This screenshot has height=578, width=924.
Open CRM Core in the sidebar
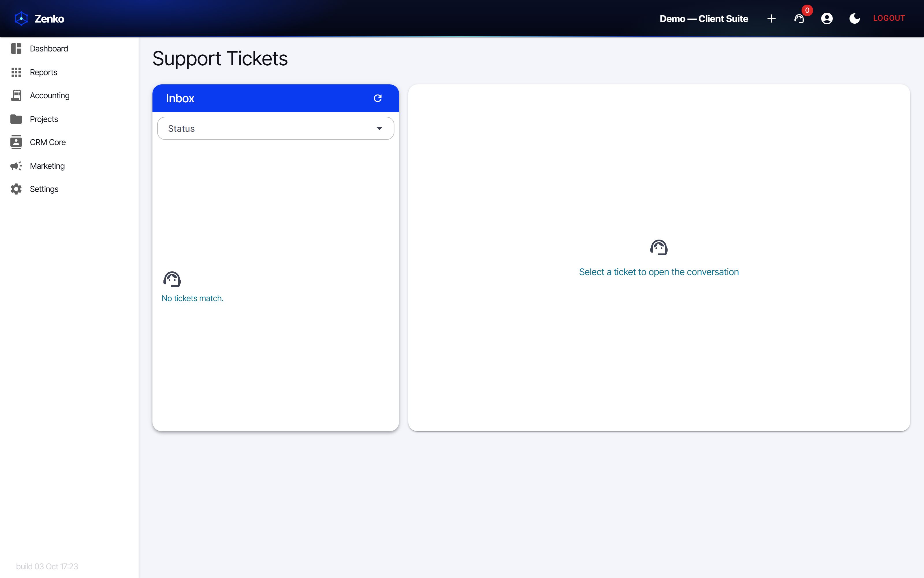tap(69, 142)
